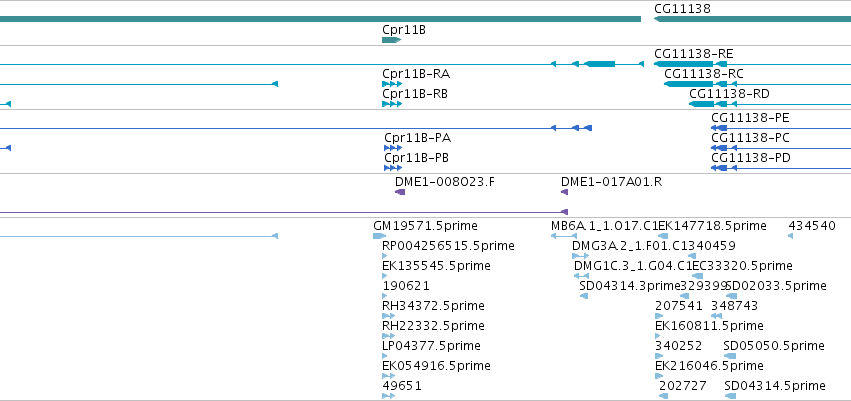The width and height of the screenshot is (851, 401).
Task: Click the DME1-008O23.F purple marker
Action: tap(400, 192)
